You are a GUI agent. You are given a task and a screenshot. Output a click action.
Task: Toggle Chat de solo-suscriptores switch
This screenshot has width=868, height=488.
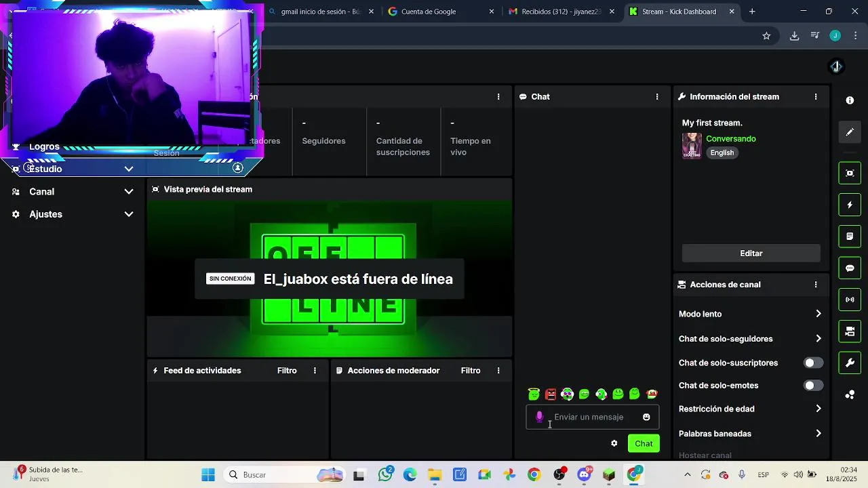814,363
